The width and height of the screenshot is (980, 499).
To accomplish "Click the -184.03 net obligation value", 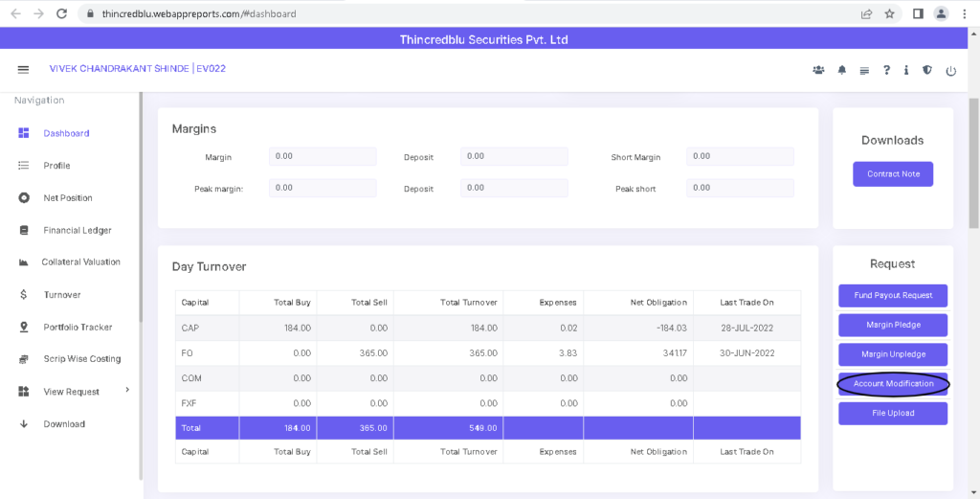I will coord(671,329).
